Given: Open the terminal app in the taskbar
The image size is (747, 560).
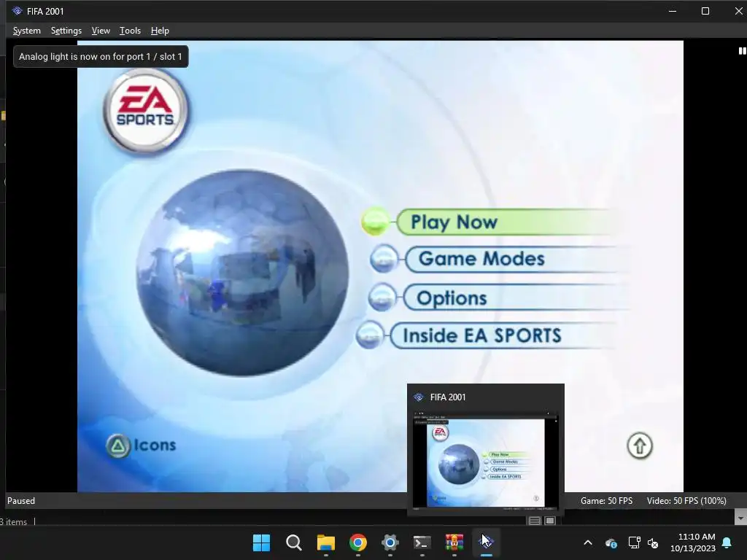Looking at the screenshot, I should click(x=422, y=542).
